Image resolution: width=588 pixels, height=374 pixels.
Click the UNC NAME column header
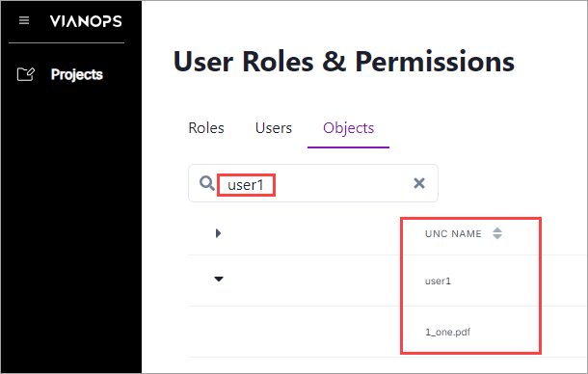pyautogui.click(x=453, y=233)
